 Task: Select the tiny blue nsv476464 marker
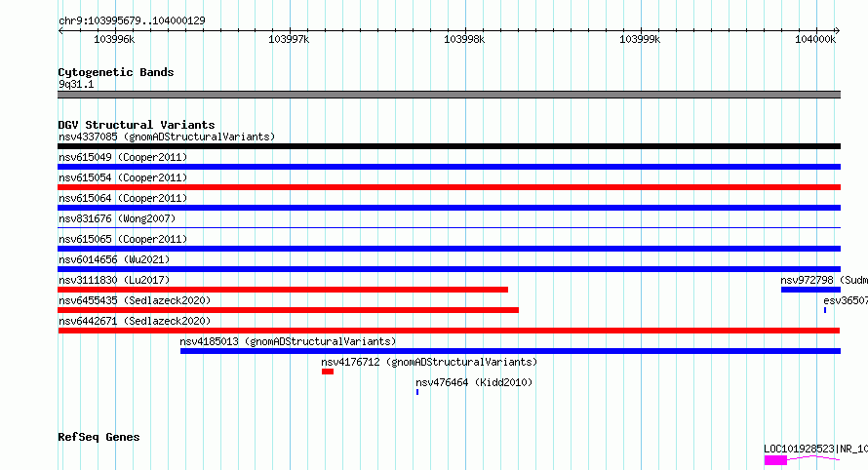click(417, 392)
